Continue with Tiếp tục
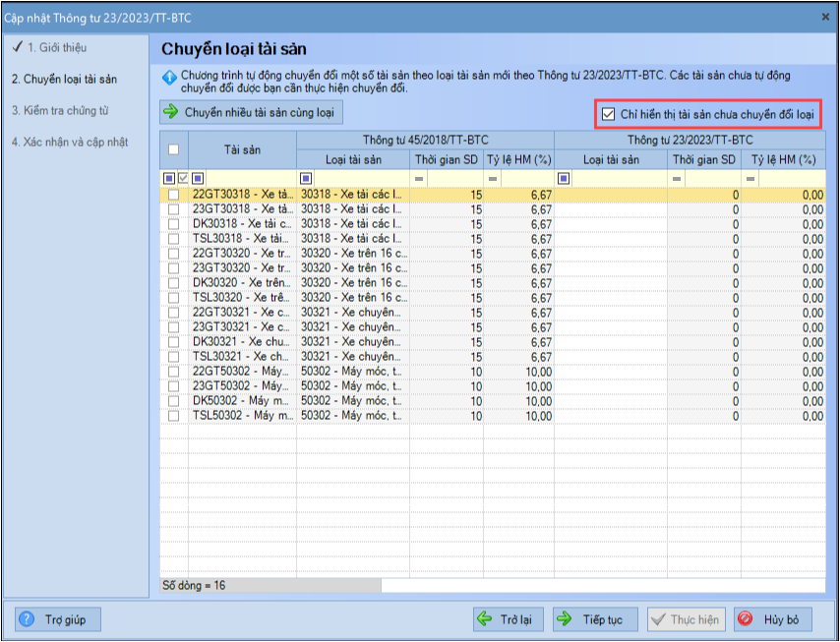The height and width of the screenshot is (642, 840). [596, 619]
